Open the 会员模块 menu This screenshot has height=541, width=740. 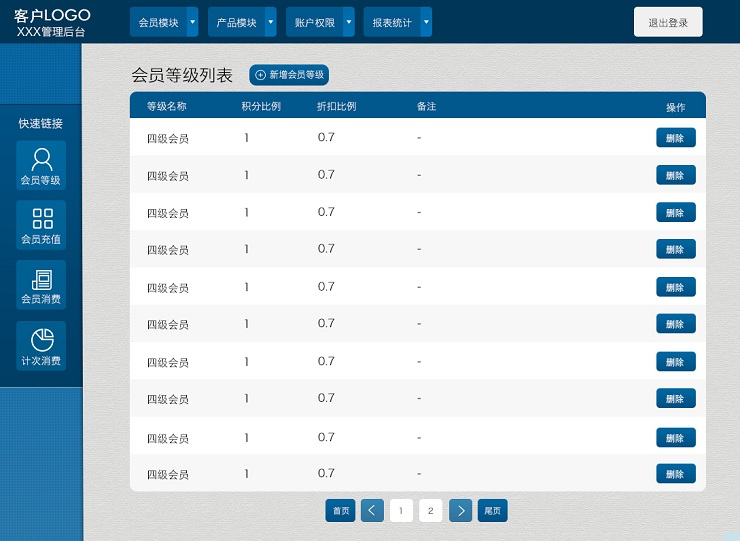pos(158,22)
